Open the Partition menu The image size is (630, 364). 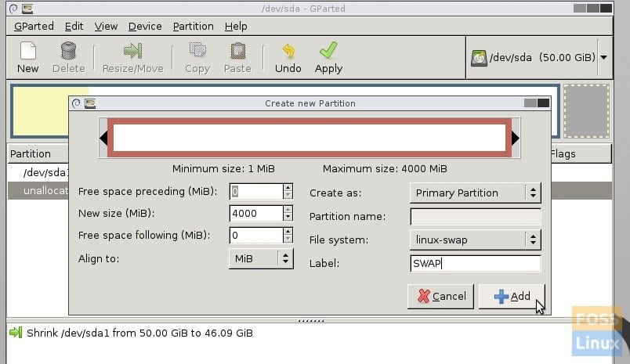[x=193, y=26]
